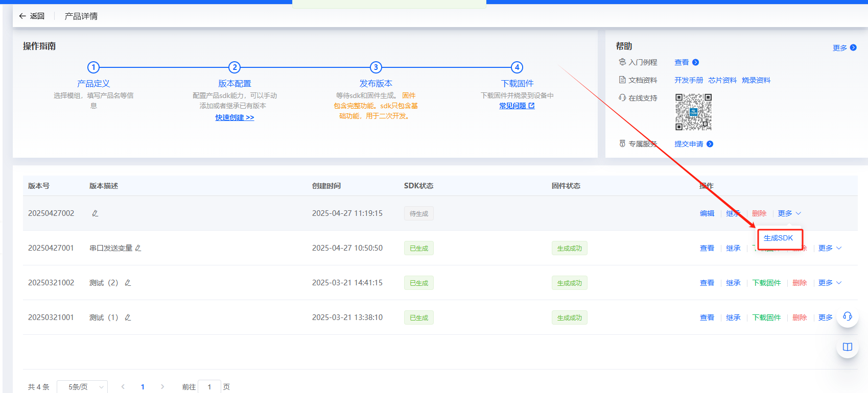Select 生成SDK from the dropdown menu
The width and height of the screenshot is (868, 393).
(x=778, y=238)
